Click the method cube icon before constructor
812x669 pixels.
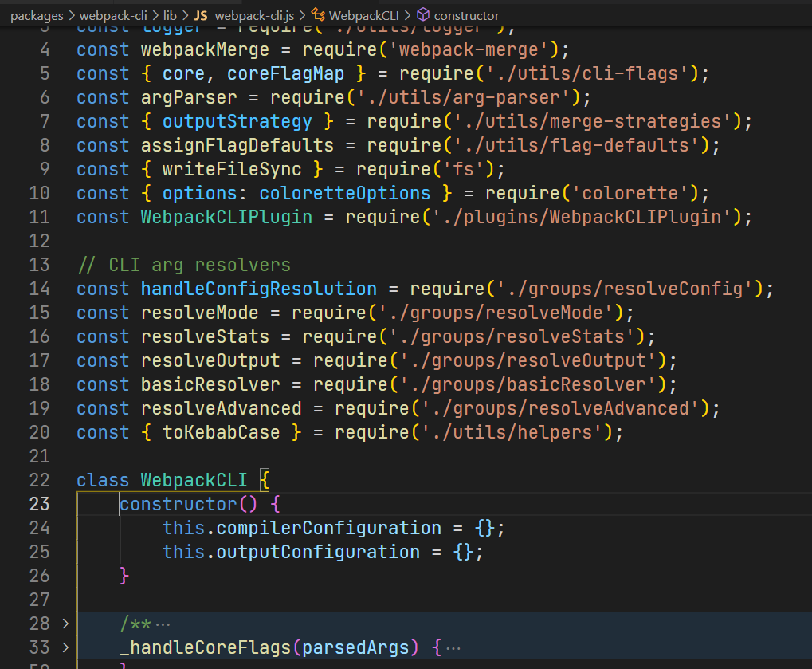point(423,14)
